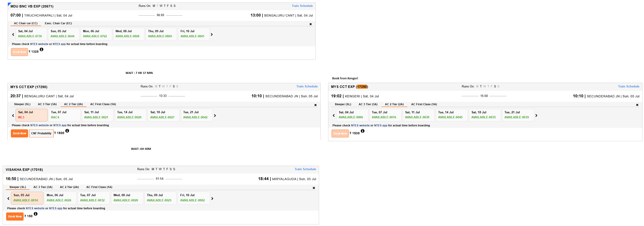This screenshot has width=644, height=226.
Task: Click info icon next to ₹ 150 fare
Action: 36,214
